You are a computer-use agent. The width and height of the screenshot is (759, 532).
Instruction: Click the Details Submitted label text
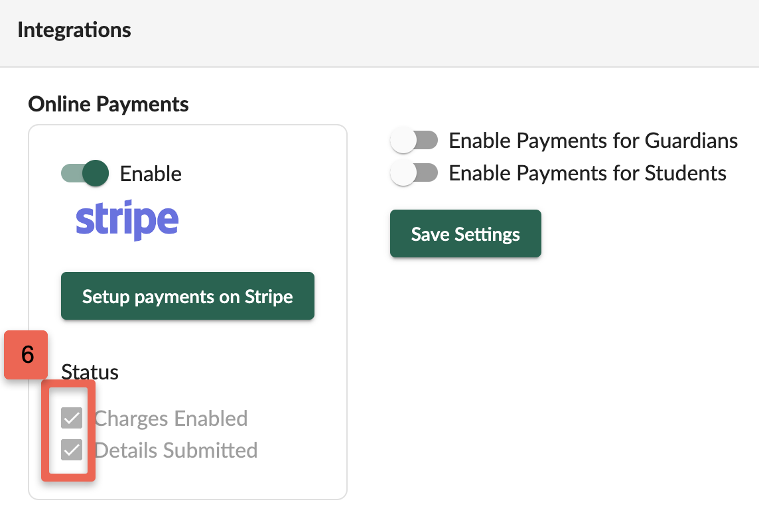click(176, 450)
